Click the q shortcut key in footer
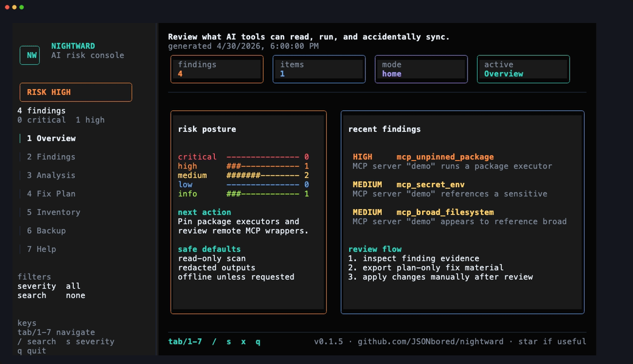Screen dimensions: 633x364 (258, 341)
